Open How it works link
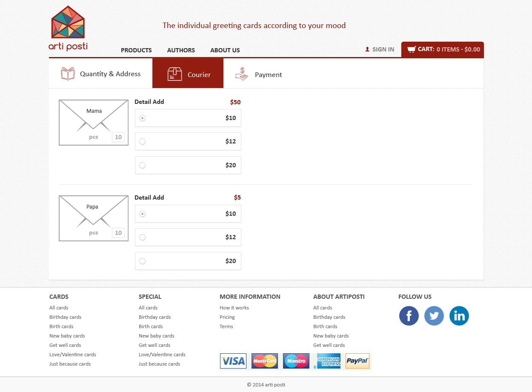The image size is (532, 392). tap(234, 308)
